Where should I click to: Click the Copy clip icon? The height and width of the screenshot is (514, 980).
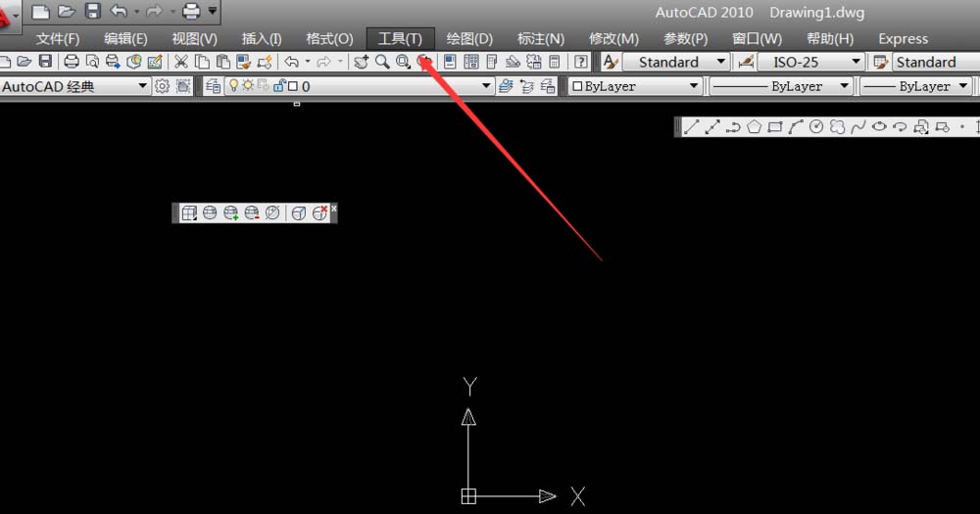click(202, 62)
